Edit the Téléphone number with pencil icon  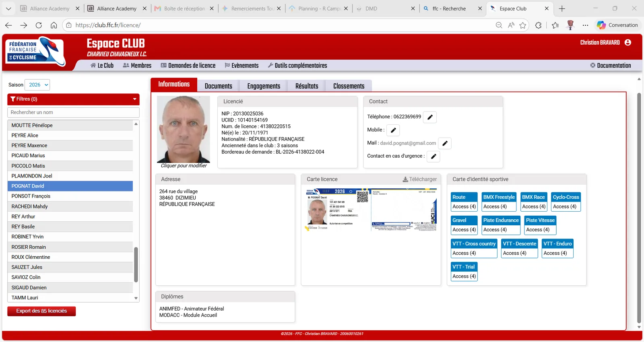[x=430, y=117]
